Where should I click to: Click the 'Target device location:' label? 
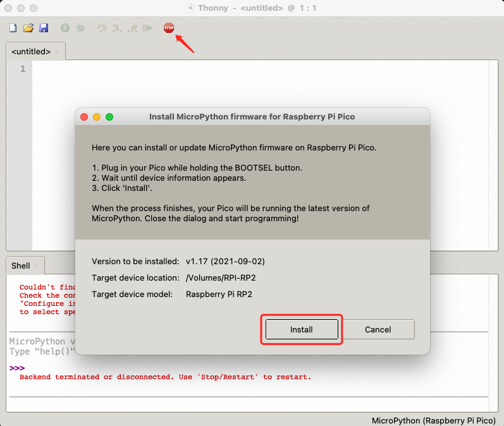pos(135,277)
